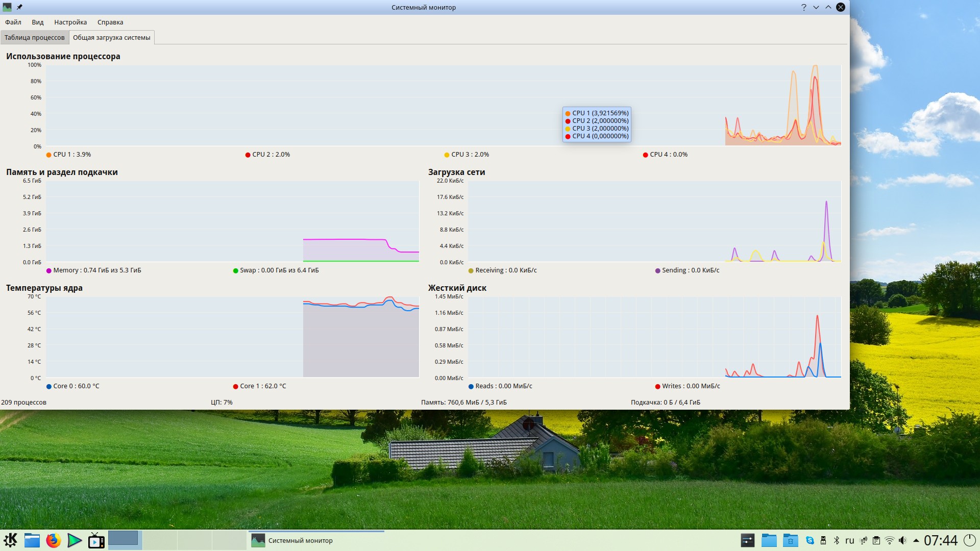Launch Firefox from the panel
The height and width of the screenshot is (551, 980).
click(53, 540)
